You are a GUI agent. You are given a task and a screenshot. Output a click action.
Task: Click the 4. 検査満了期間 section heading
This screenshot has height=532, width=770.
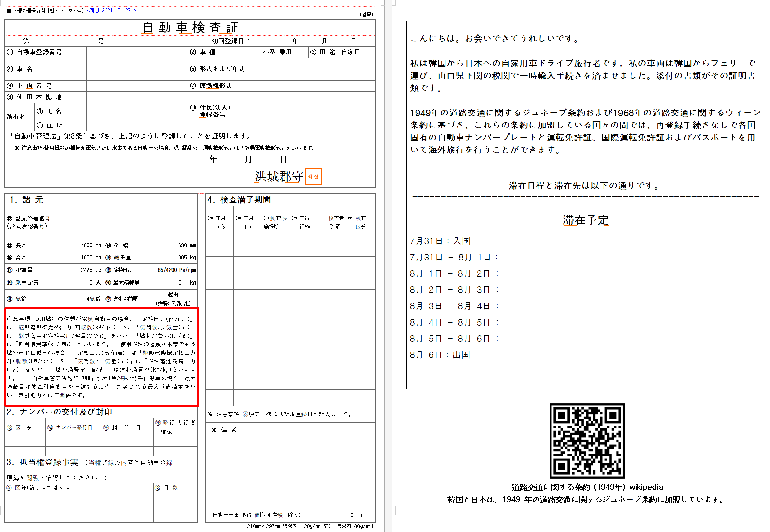239,200
